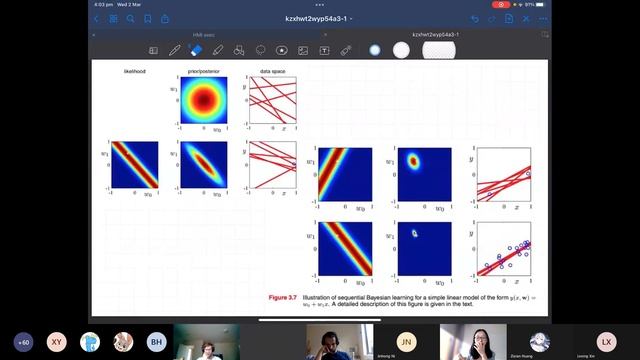Select the video of man with headphones

tap(340, 342)
